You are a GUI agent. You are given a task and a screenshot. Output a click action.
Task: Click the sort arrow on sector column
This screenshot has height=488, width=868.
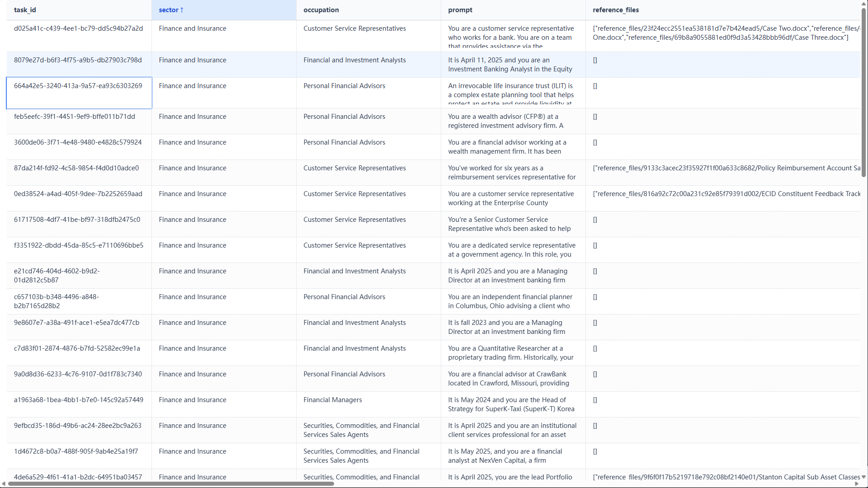pos(182,10)
